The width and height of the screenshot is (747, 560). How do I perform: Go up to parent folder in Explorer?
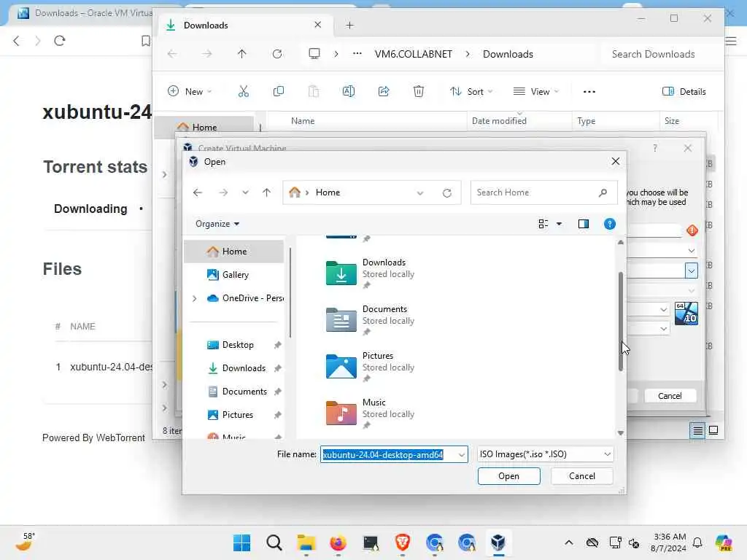[242, 54]
